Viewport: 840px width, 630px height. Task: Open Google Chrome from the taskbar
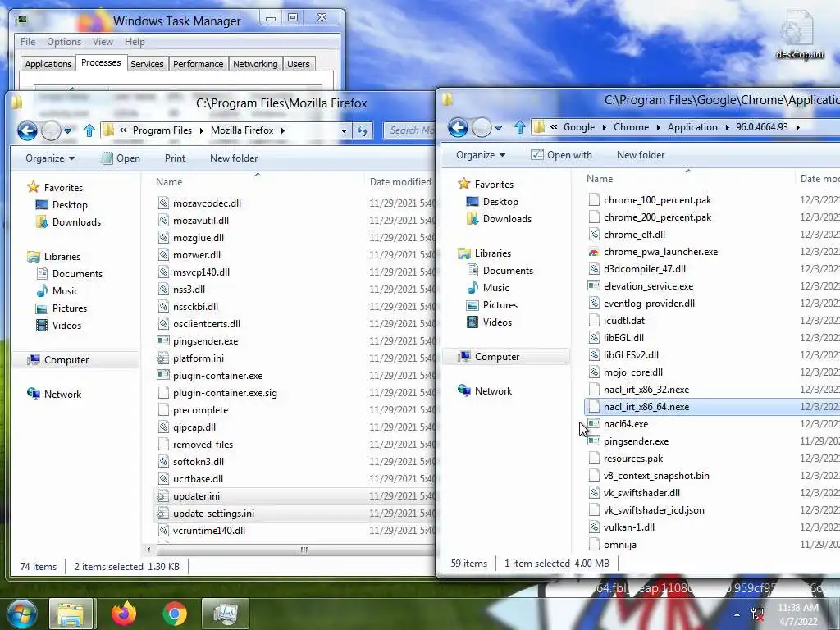click(x=174, y=614)
